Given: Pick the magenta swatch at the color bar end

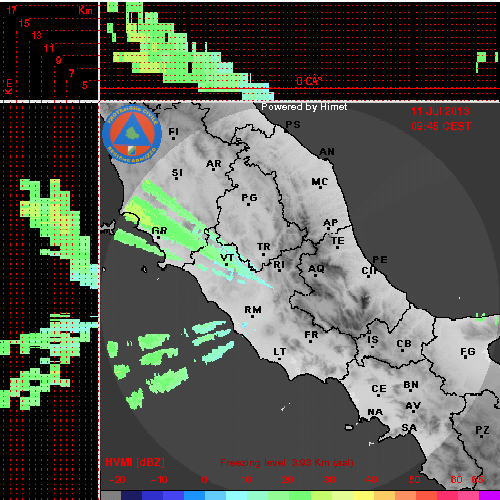Looking at the screenshot, I should (x=489, y=496).
